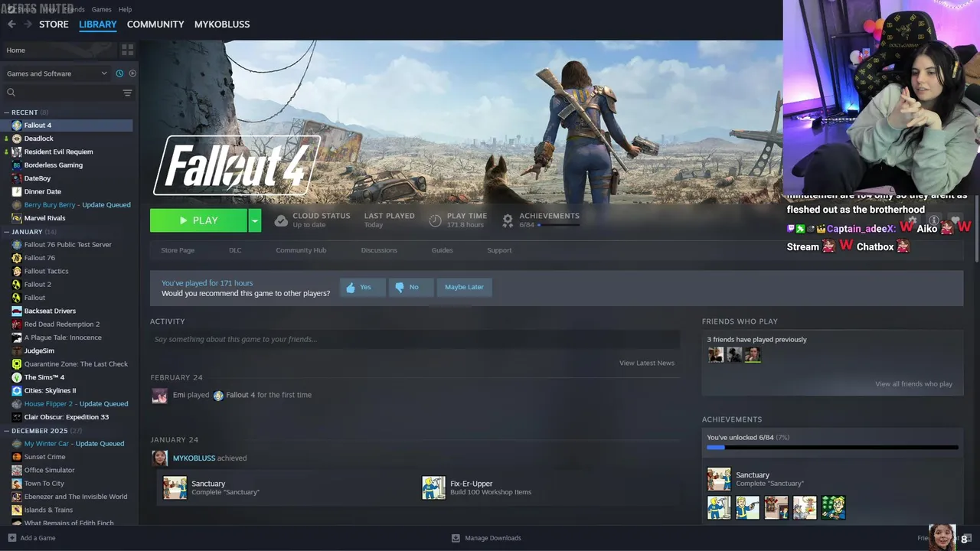The width and height of the screenshot is (980, 551).
Task: Open the MYKOBLUSS profile tab
Action: [x=222, y=24]
